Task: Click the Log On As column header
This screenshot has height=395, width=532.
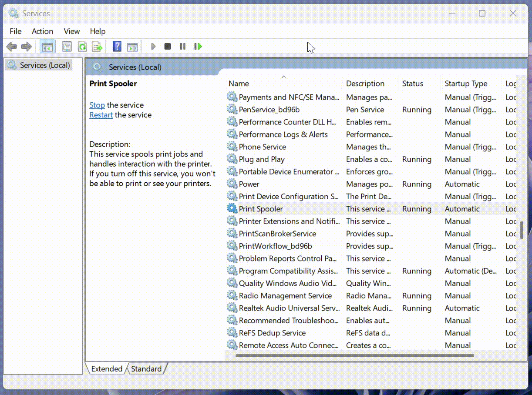Action: pyautogui.click(x=510, y=84)
